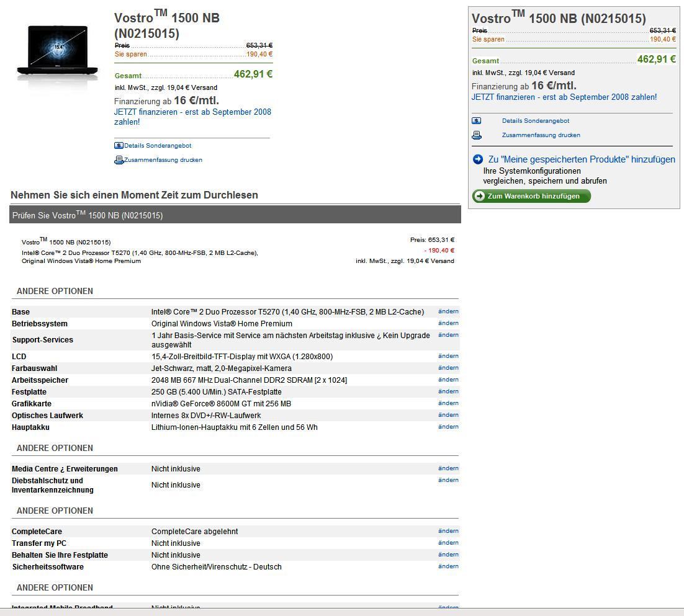Click ändern for the Optisches Laufwerk row

point(448,414)
